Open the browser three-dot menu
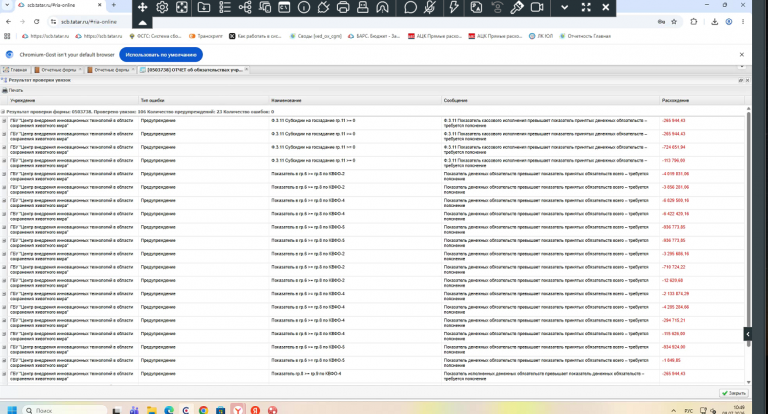 point(743,22)
